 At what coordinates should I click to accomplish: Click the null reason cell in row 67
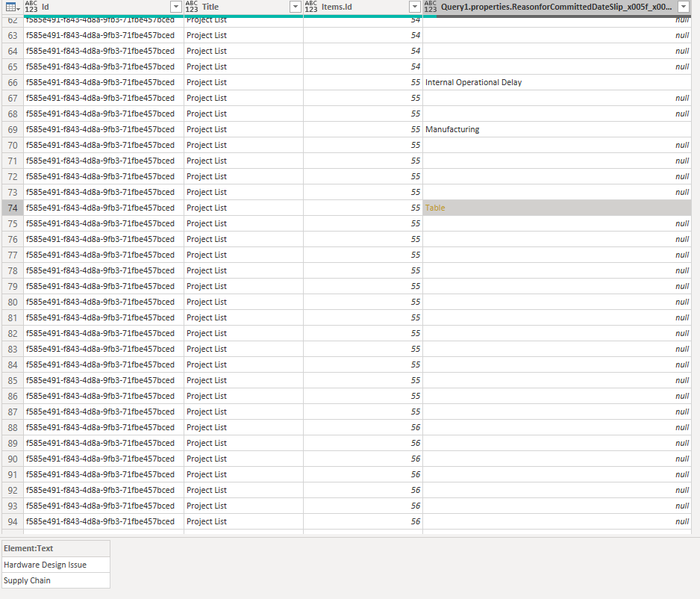[557, 98]
